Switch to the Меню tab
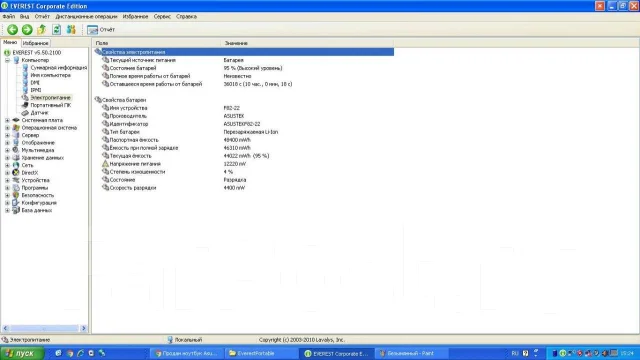The height and width of the screenshot is (360, 640). pyautogui.click(x=10, y=42)
